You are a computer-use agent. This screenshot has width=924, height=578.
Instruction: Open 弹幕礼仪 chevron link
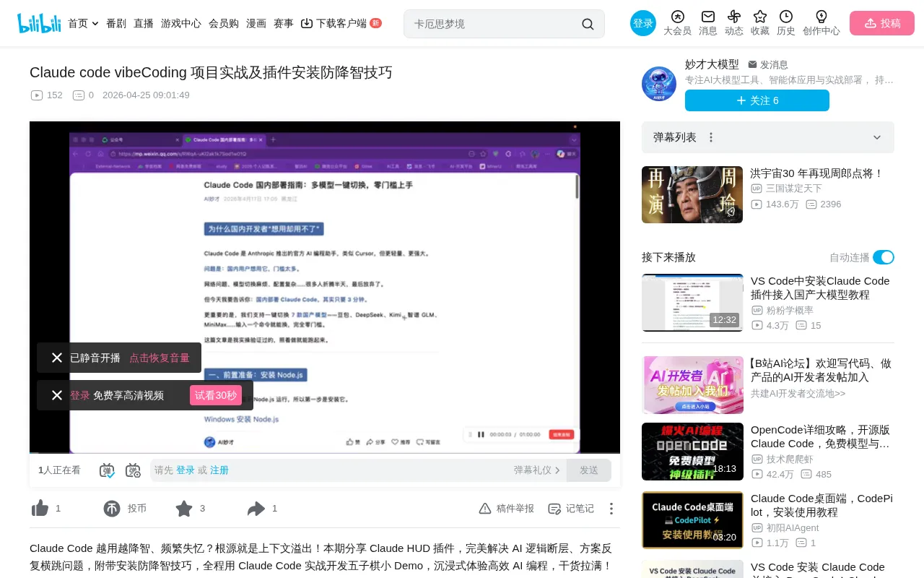pos(537,470)
